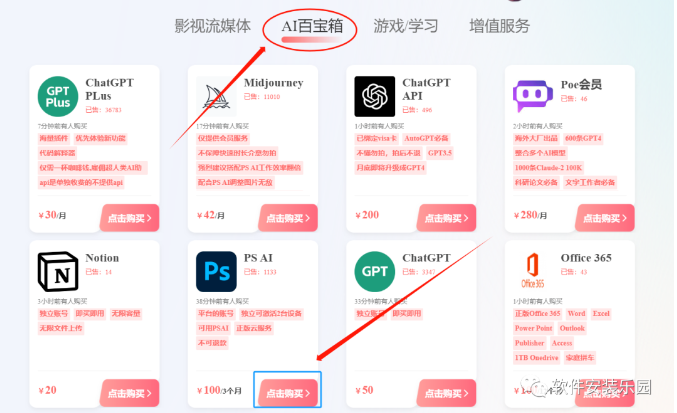The height and width of the screenshot is (413, 677).
Task: Click 点击购买 on the Poe会员 card
Action: pyautogui.click(x=605, y=218)
